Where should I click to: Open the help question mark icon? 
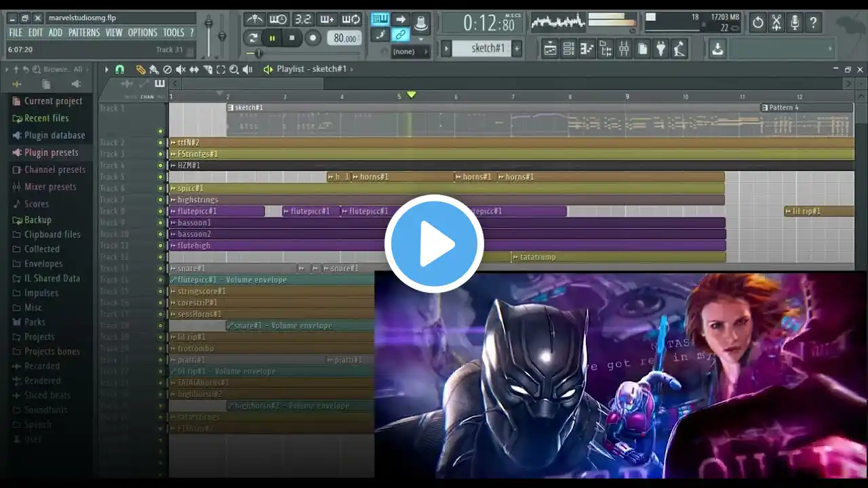(814, 22)
